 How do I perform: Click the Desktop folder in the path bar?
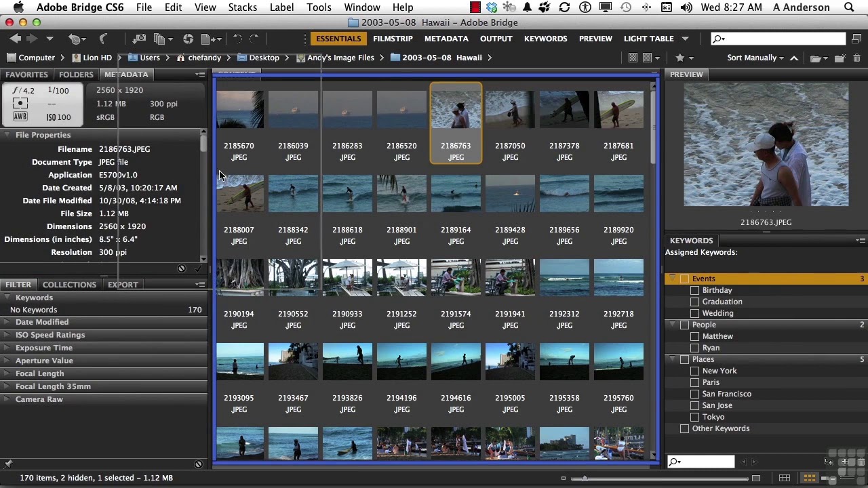coord(264,58)
